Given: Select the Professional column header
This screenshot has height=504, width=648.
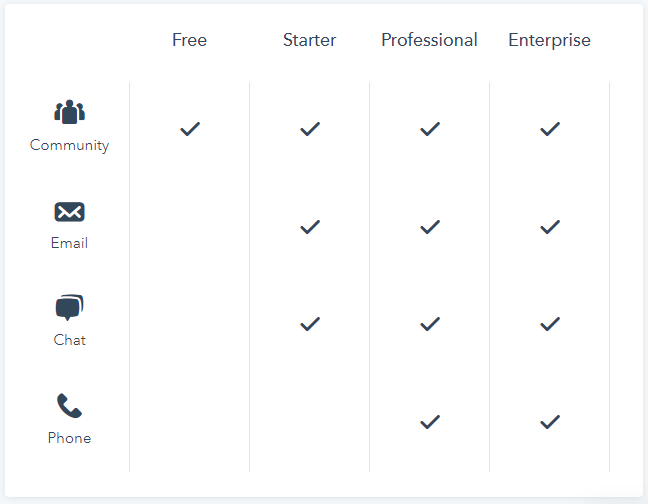Looking at the screenshot, I should 429,41.
